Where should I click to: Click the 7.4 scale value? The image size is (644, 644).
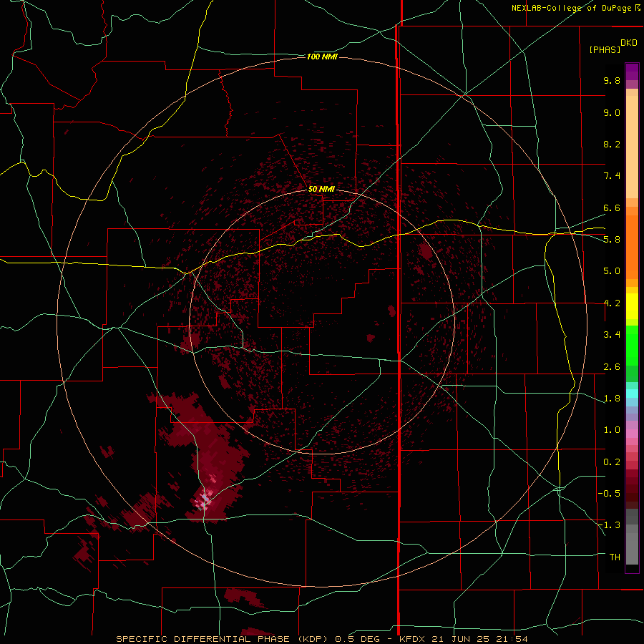coord(612,176)
